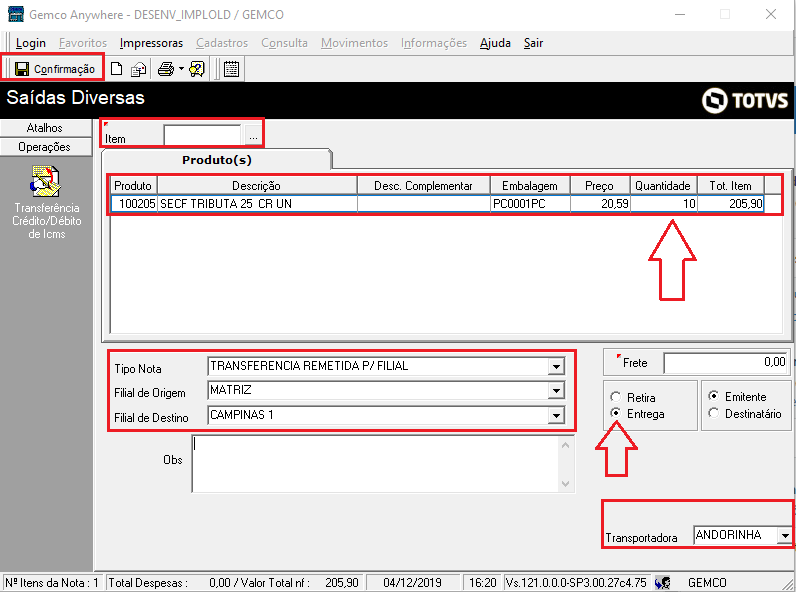796x592 pixels.
Task: Click the version text Vs.121.0.0.0-SP3.00.27c4.75
Action: (x=576, y=582)
